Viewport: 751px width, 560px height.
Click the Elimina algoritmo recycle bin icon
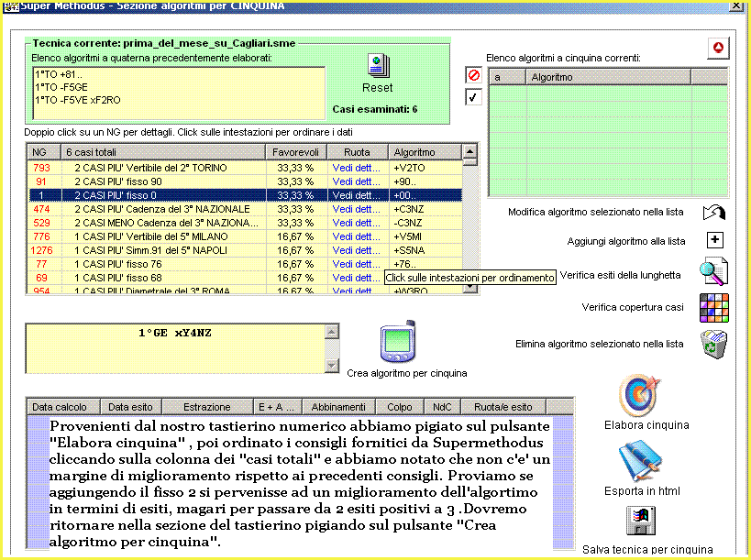point(713,344)
